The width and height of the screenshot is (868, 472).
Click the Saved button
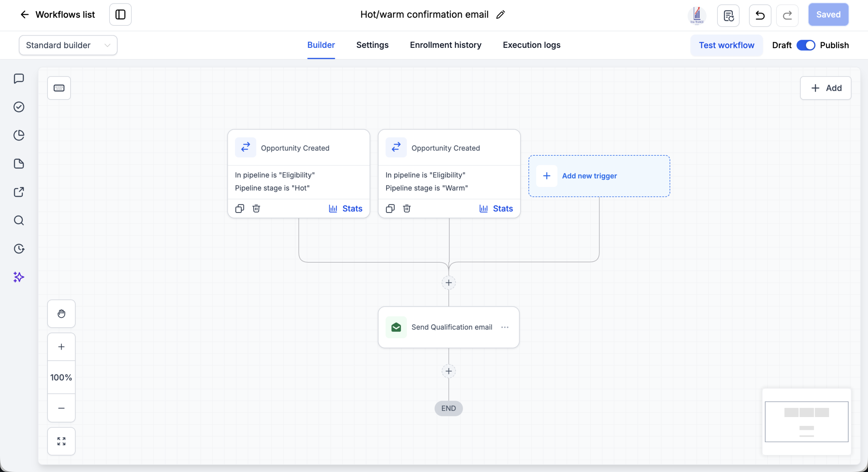point(828,15)
